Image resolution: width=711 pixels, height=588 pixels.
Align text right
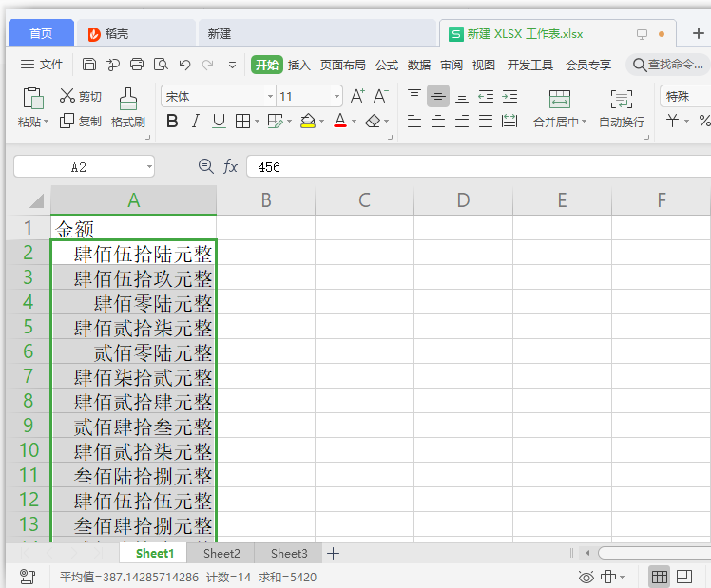point(462,121)
